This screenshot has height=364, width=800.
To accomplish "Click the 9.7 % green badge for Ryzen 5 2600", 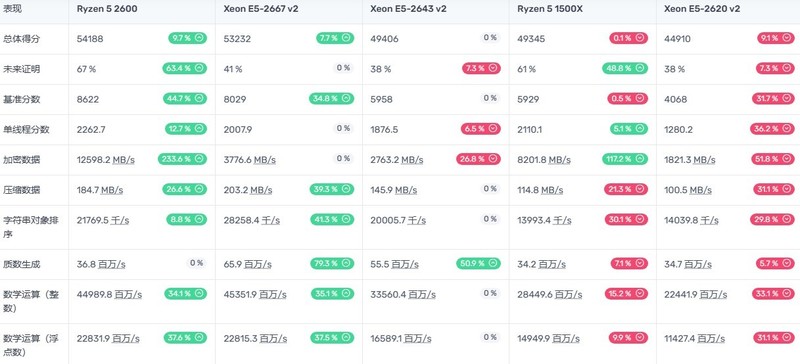I will pos(187,38).
